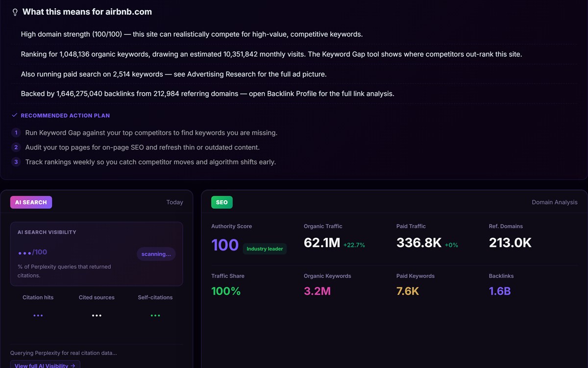Click the Backlinks label in SEO card
The image size is (588, 368).
click(501, 276)
